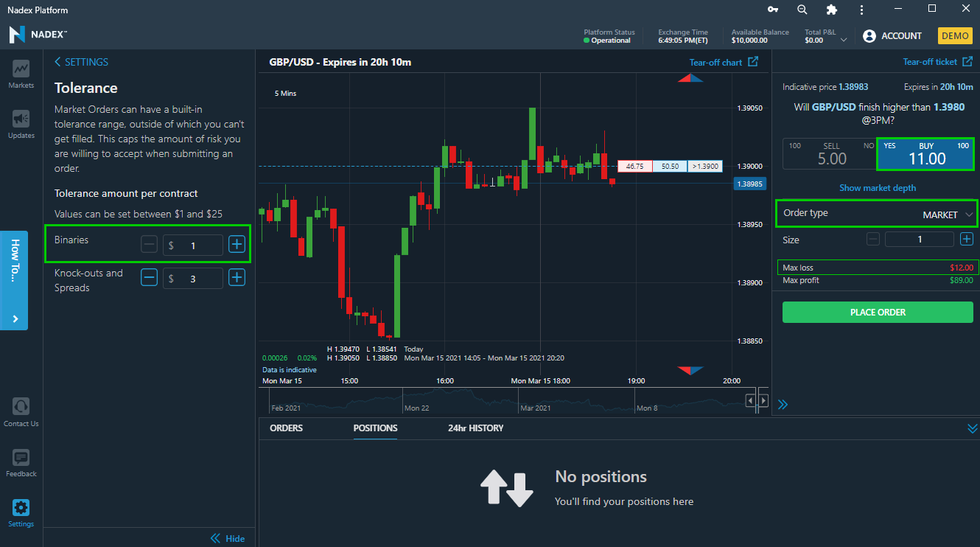Screen dimensions: 980x547
Task: Click chart timeline scroll left arrow
Action: 751,400
